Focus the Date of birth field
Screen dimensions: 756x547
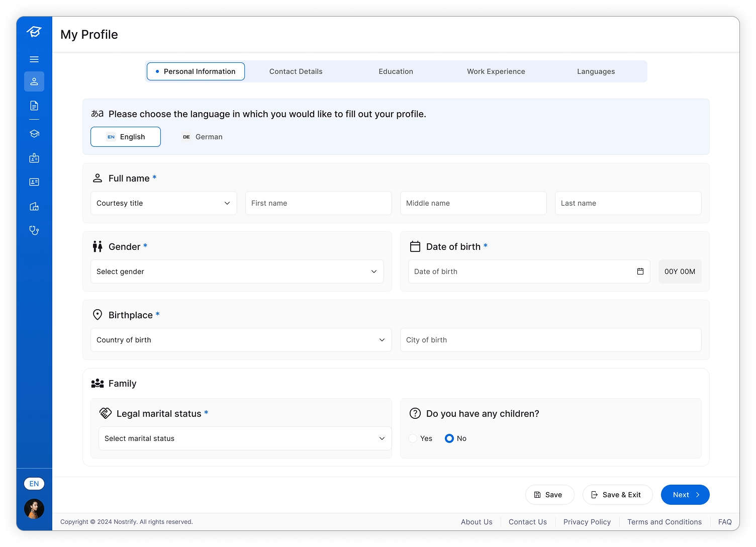[x=529, y=271]
